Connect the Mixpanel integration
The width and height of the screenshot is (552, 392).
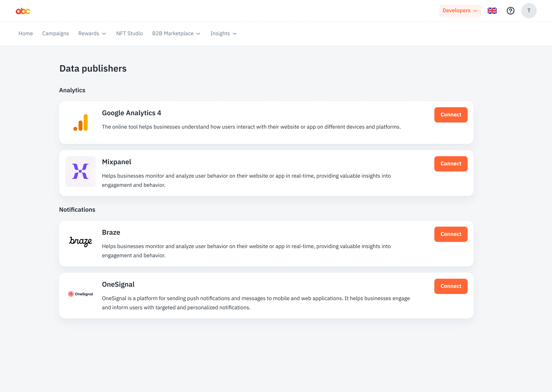450,164
